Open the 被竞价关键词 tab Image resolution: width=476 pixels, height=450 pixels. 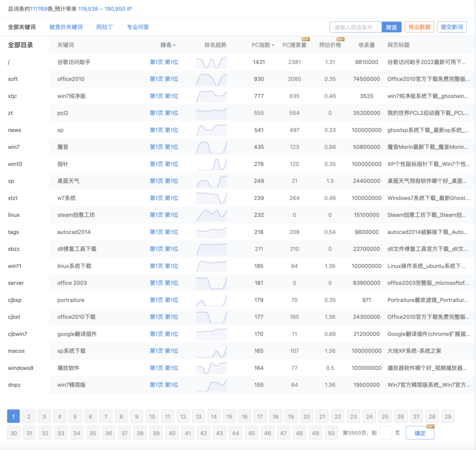(66, 27)
